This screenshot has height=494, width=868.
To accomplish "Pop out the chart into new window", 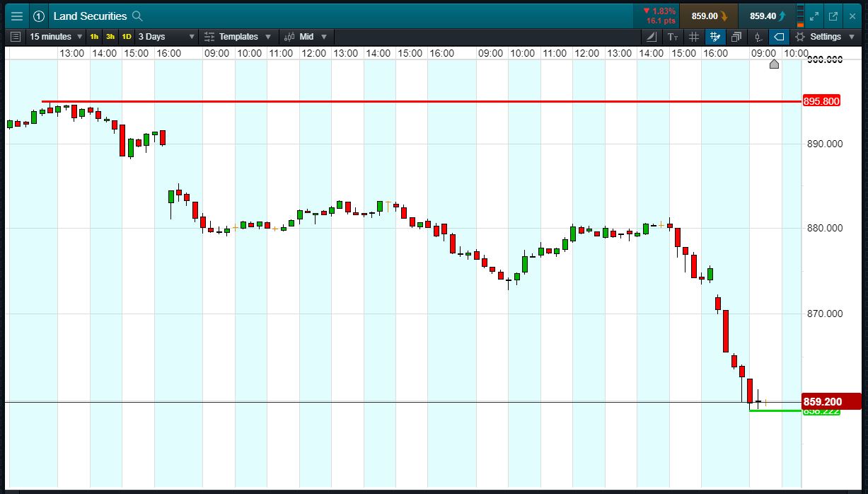I will coord(833,16).
